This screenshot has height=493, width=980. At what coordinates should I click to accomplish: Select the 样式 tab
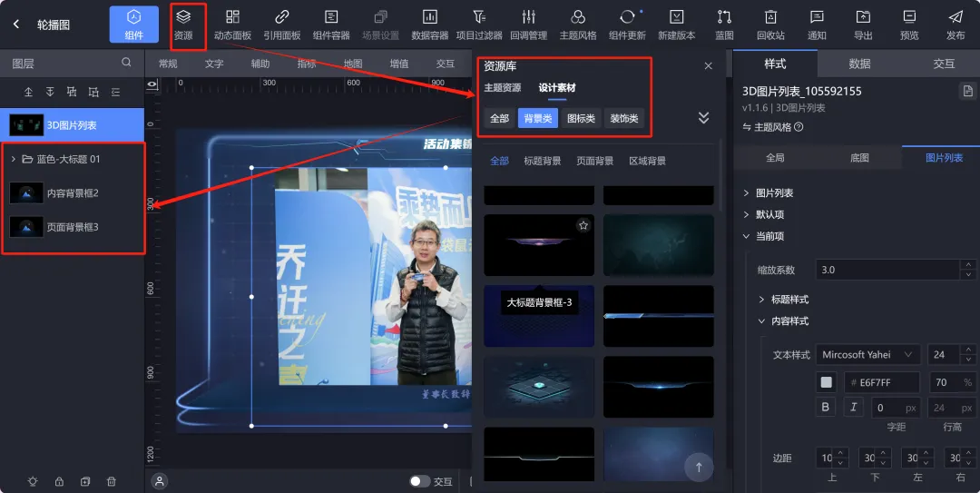775,64
